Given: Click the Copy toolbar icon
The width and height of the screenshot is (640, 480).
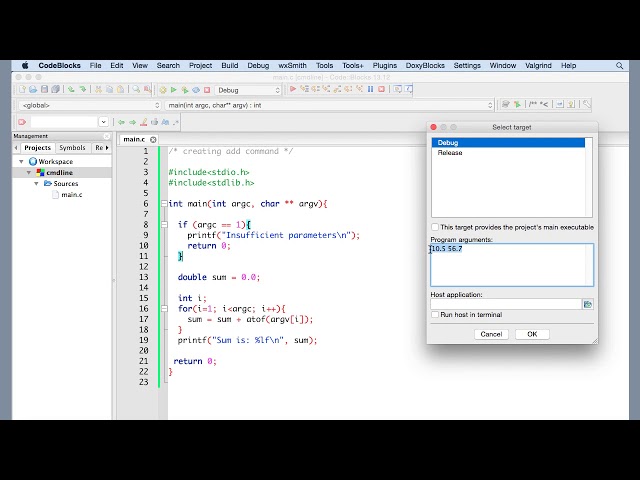Looking at the screenshot, I should click(109, 89).
